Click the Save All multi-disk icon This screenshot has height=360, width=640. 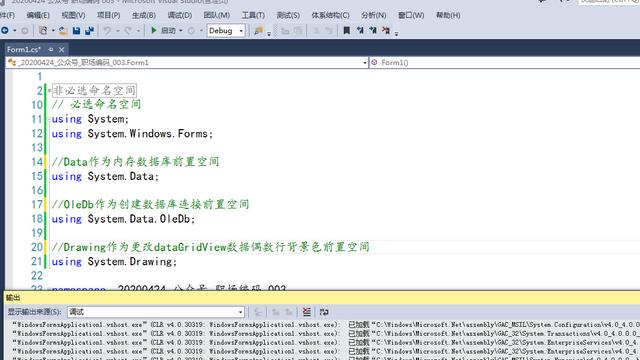tap(89, 31)
